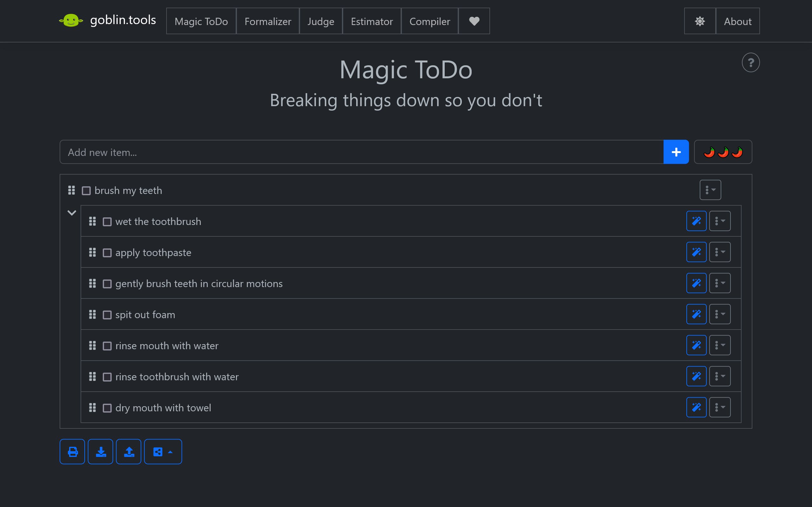812x507 pixels.
Task: Check off 'brush my teeth'
Action: [86, 190]
